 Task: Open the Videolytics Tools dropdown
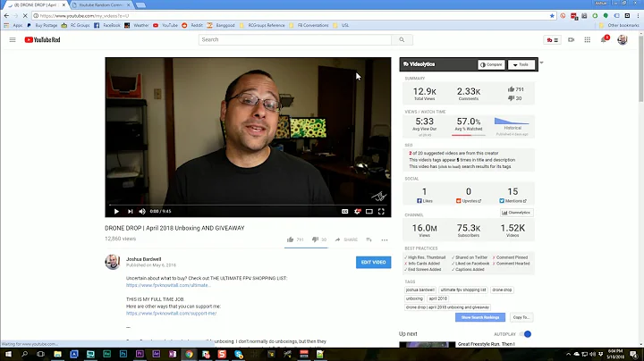521,64
